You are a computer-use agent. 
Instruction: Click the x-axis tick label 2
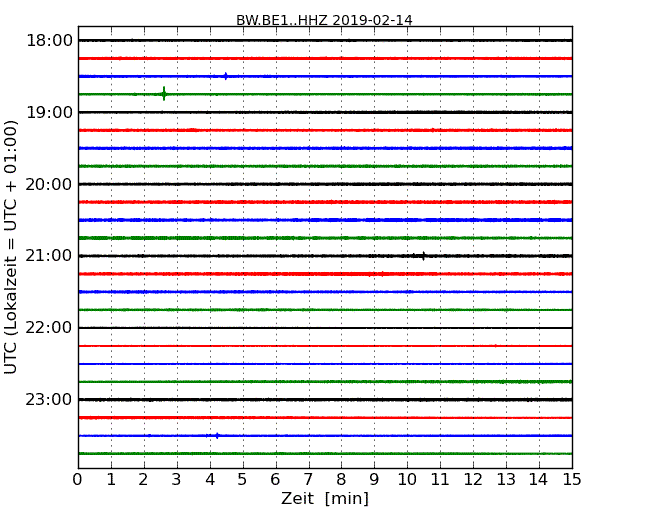pyautogui.click(x=144, y=479)
